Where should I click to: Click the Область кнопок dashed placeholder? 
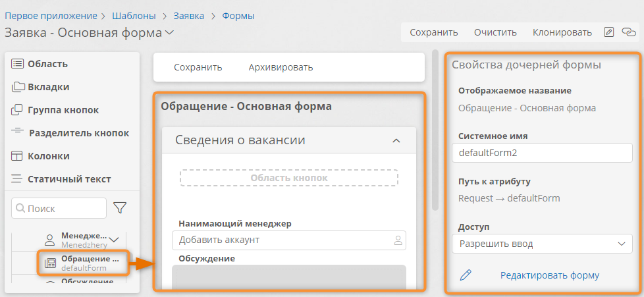[x=288, y=178]
